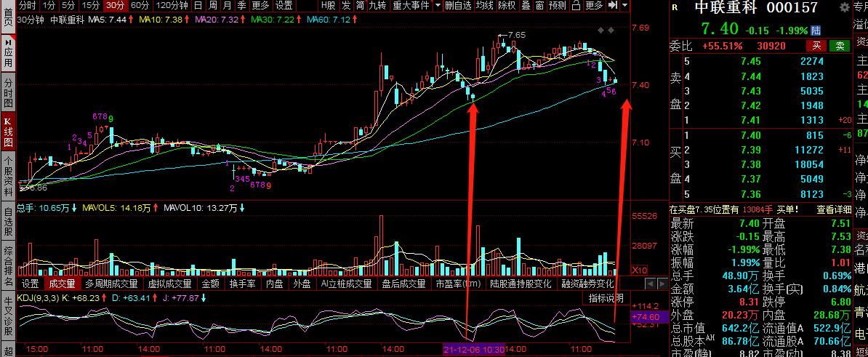Click the 预测 forecast button
Screen dimensions: 868x357
(x=558, y=6)
